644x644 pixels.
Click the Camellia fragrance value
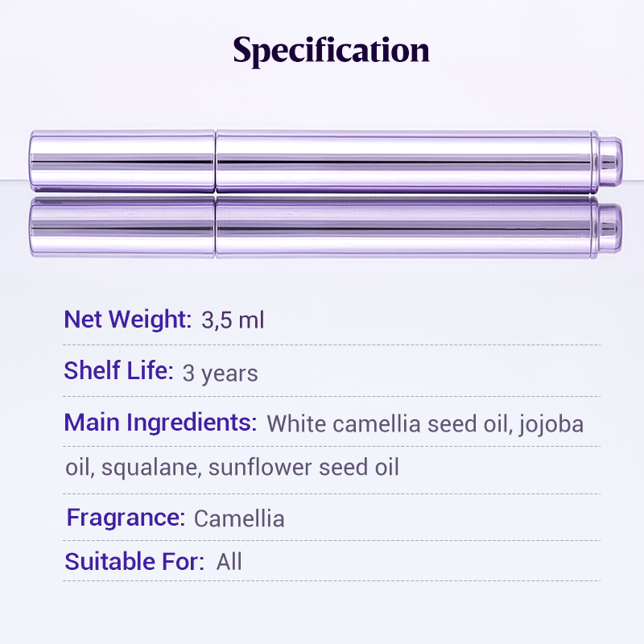click(x=239, y=518)
